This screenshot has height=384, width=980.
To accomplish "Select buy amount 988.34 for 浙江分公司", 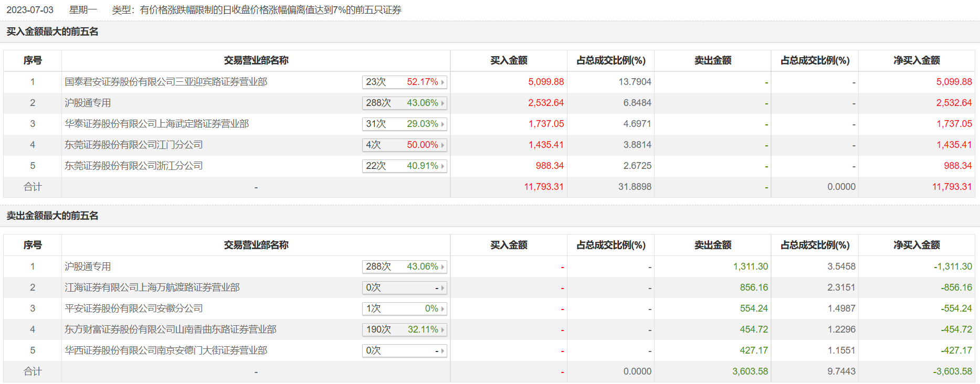I will [x=550, y=166].
